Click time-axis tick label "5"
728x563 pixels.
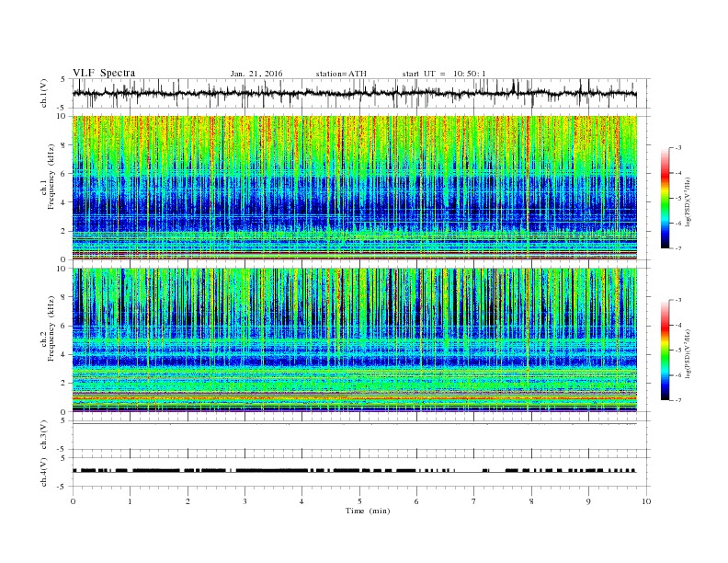pyautogui.click(x=359, y=501)
